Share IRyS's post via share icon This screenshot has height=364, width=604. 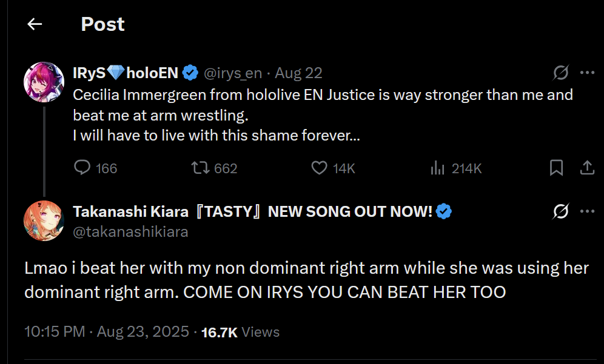coord(587,168)
